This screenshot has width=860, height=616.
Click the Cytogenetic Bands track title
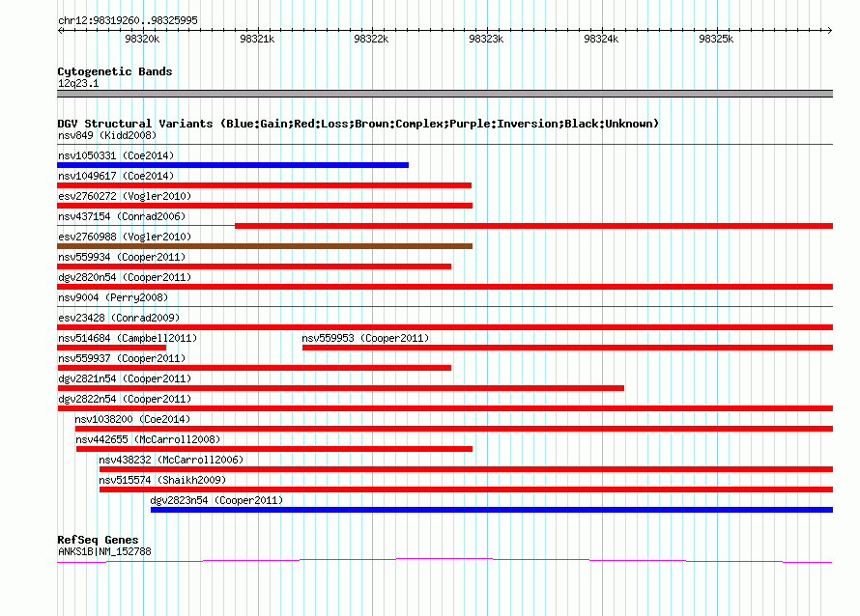coord(115,71)
